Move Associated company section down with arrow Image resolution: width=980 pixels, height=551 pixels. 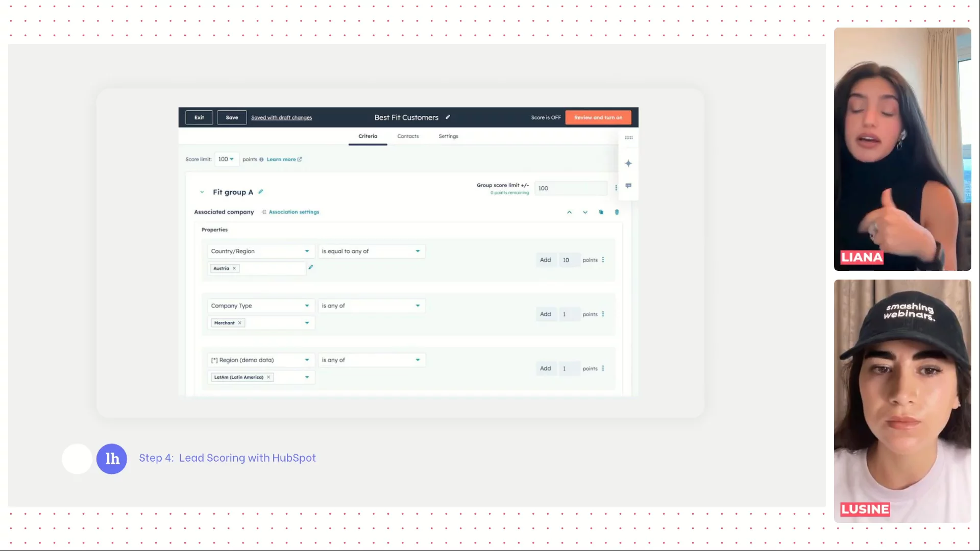(585, 212)
